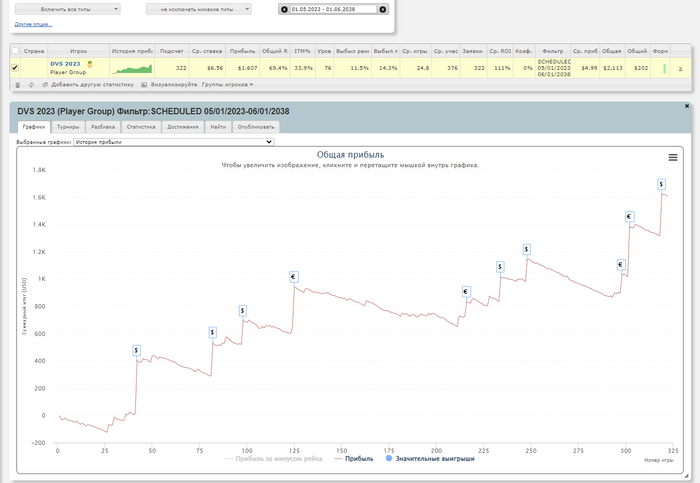The height and width of the screenshot is (483, 700).
Task: Click the '$2,113' total cell
Action: click(x=612, y=68)
